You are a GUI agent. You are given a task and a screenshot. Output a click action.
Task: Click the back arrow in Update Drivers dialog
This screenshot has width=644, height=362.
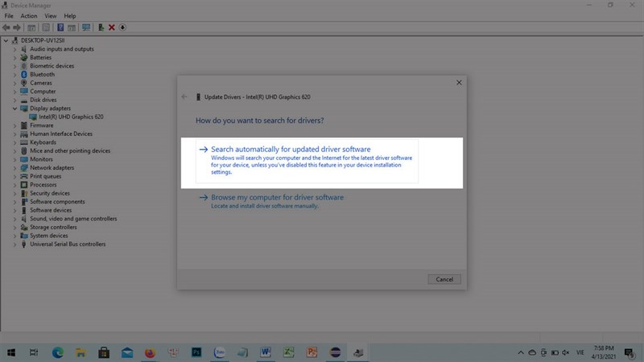[184, 97]
